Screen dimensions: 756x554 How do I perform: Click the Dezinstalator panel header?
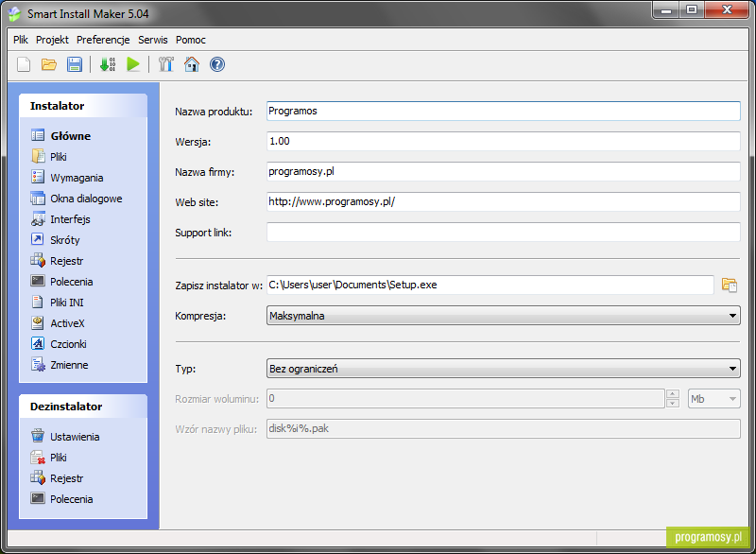pos(83,407)
